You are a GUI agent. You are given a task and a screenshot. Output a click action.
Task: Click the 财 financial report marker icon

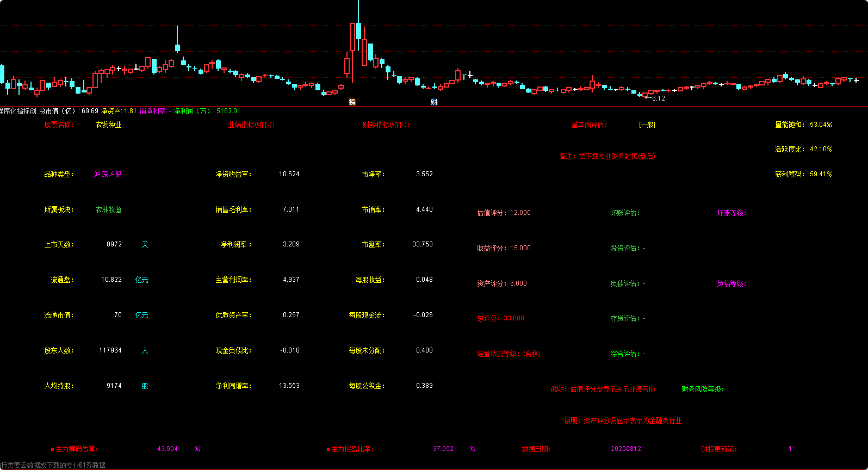tap(434, 102)
